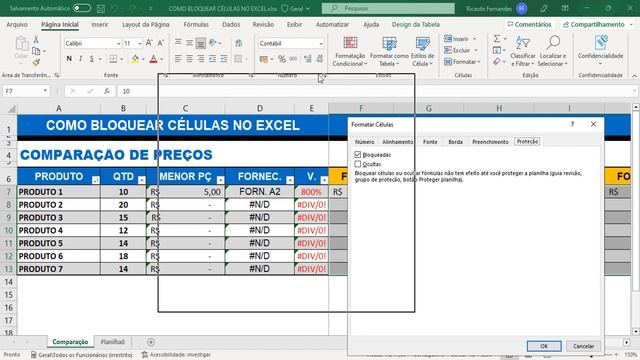The height and width of the screenshot is (360, 640).
Task: Apply the yellow fill color bucket
Action: (x=135, y=59)
